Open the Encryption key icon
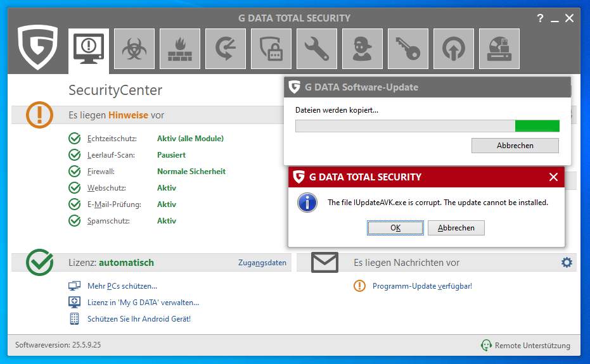The image size is (590, 364). [x=408, y=49]
